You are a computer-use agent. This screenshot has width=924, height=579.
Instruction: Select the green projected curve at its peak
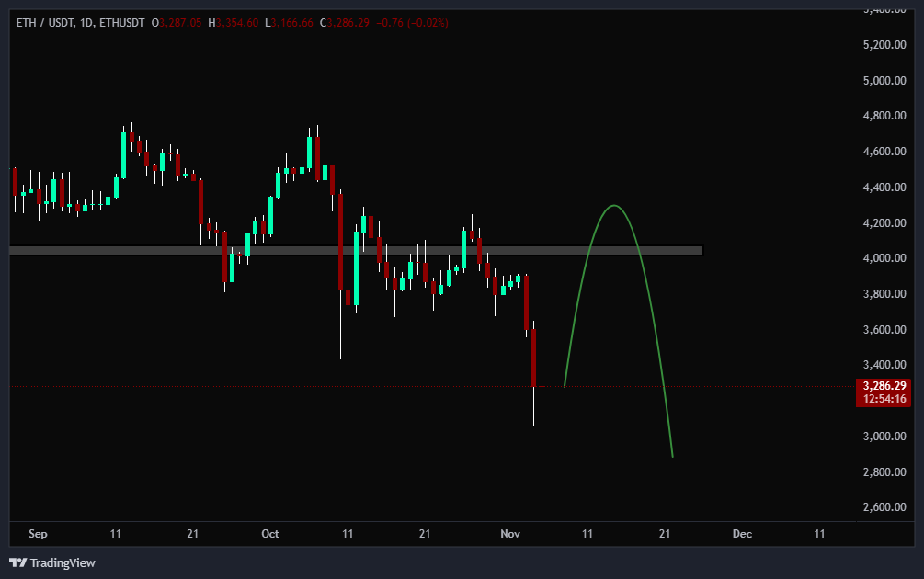pyautogui.click(x=614, y=206)
